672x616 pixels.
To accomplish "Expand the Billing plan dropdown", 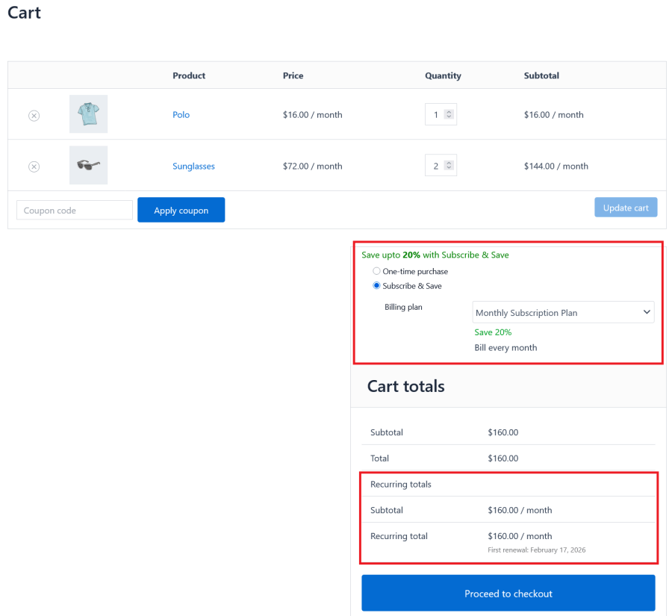I will pyautogui.click(x=563, y=313).
